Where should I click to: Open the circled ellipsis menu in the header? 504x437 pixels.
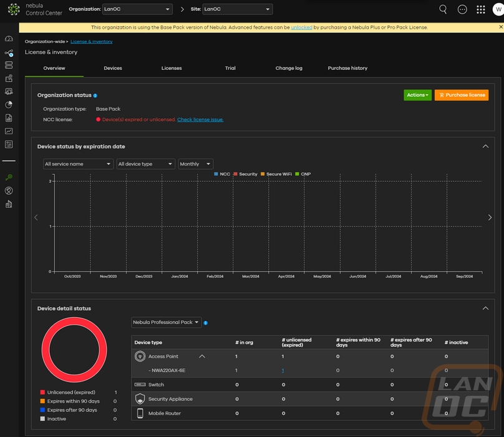[x=462, y=9]
